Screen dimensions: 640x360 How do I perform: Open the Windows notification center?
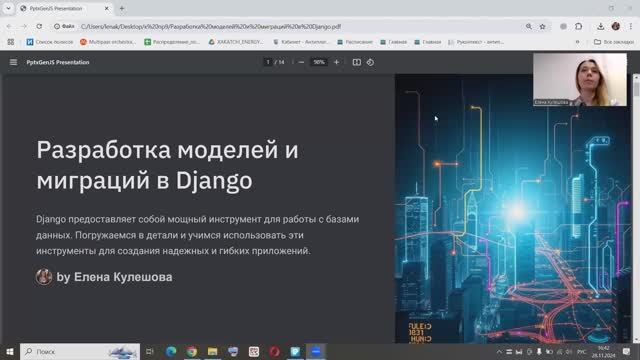(x=627, y=351)
